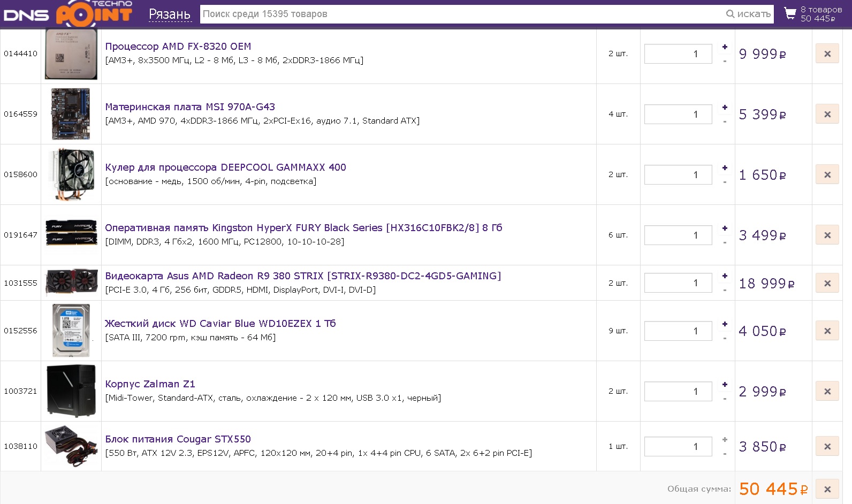Viewport: 852px width, 504px height.
Task: Open the DNS Techno Point logo homepage
Action: pyautogui.click(x=68, y=13)
